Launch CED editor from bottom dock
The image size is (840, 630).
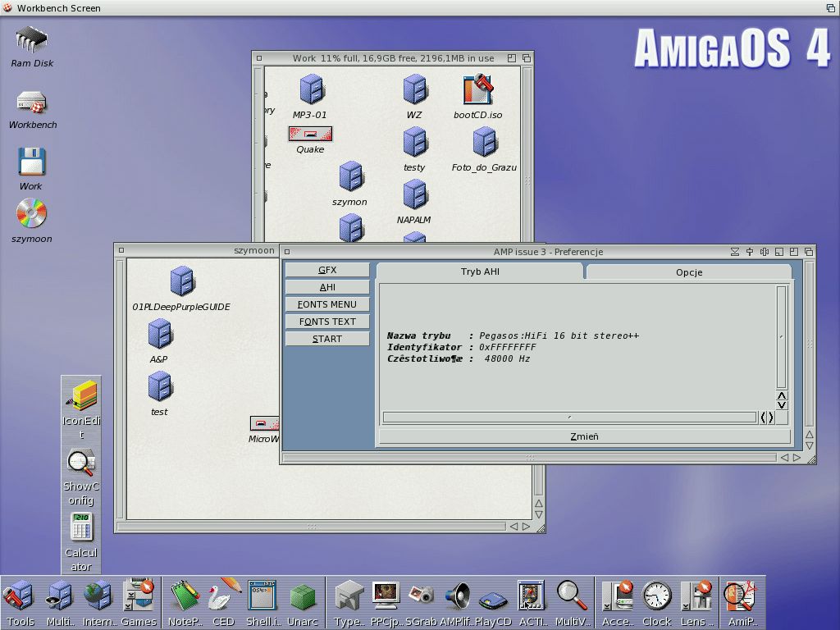(223, 603)
